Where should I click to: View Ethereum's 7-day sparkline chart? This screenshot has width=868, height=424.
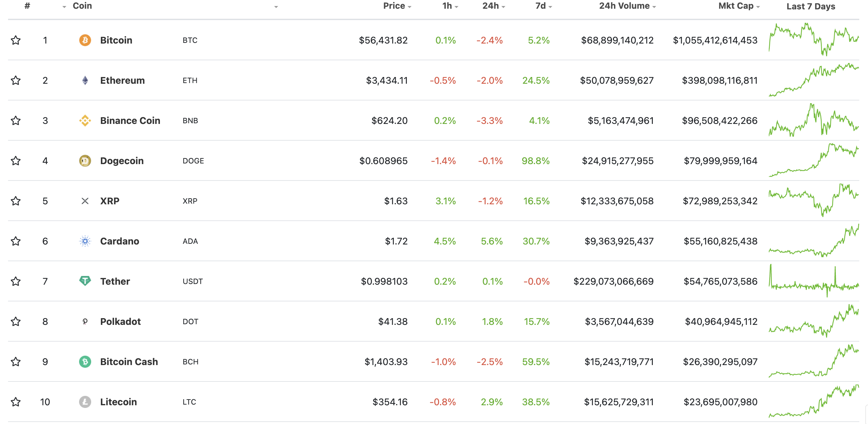pos(813,79)
